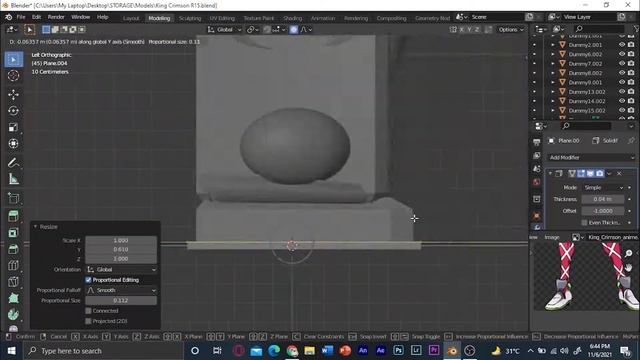The height and width of the screenshot is (360, 640).
Task: Adjust Solidify Offset field
Action: (603, 211)
